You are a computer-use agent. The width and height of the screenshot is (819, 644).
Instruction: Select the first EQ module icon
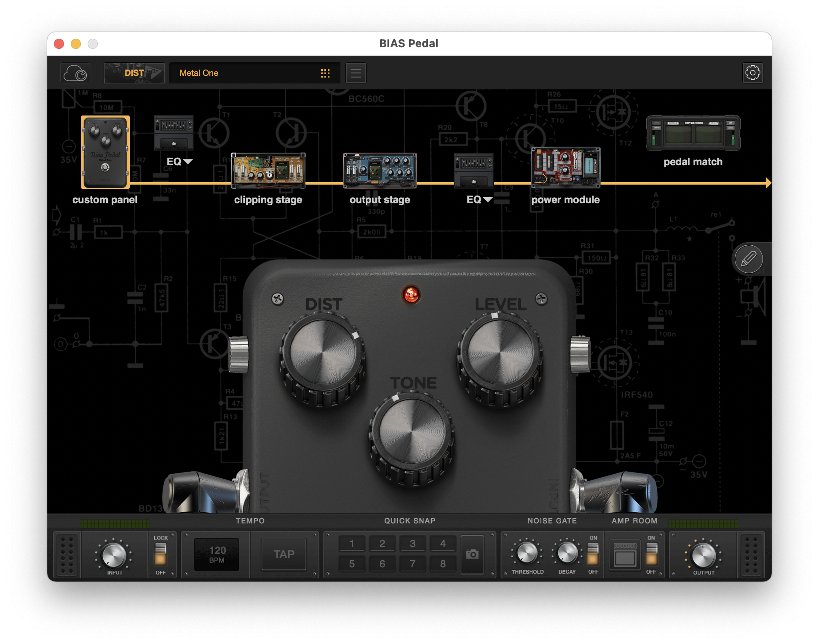[x=174, y=133]
